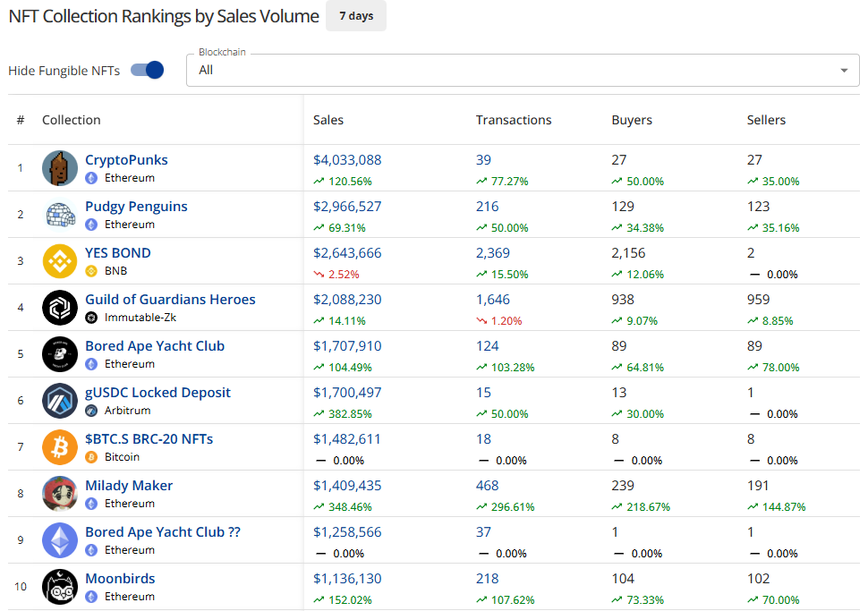Click the Milady Maker avatar image
Image resolution: width=868 pixels, height=611 pixels.
click(x=60, y=494)
